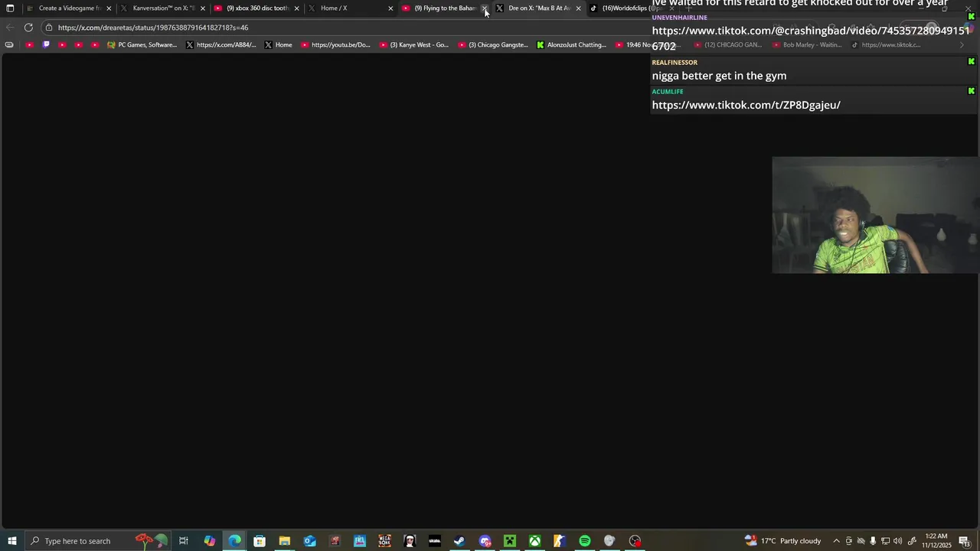The height and width of the screenshot is (551, 980).
Task: Click the browser tab actions icon
Action: click(10, 8)
